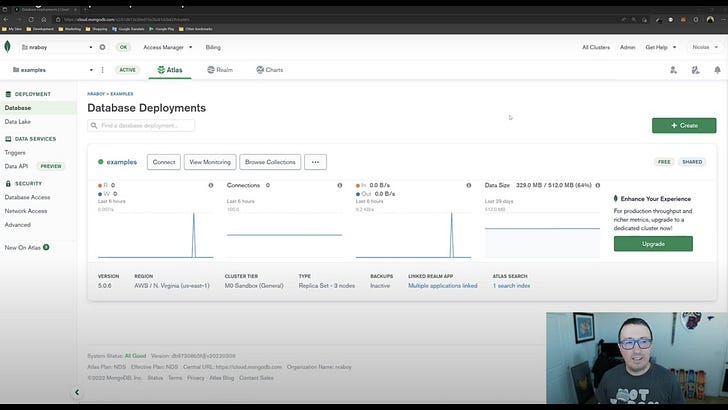Select Data Lake in sidebar
Image resolution: width=728 pixels, height=410 pixels.
[18, 122]
